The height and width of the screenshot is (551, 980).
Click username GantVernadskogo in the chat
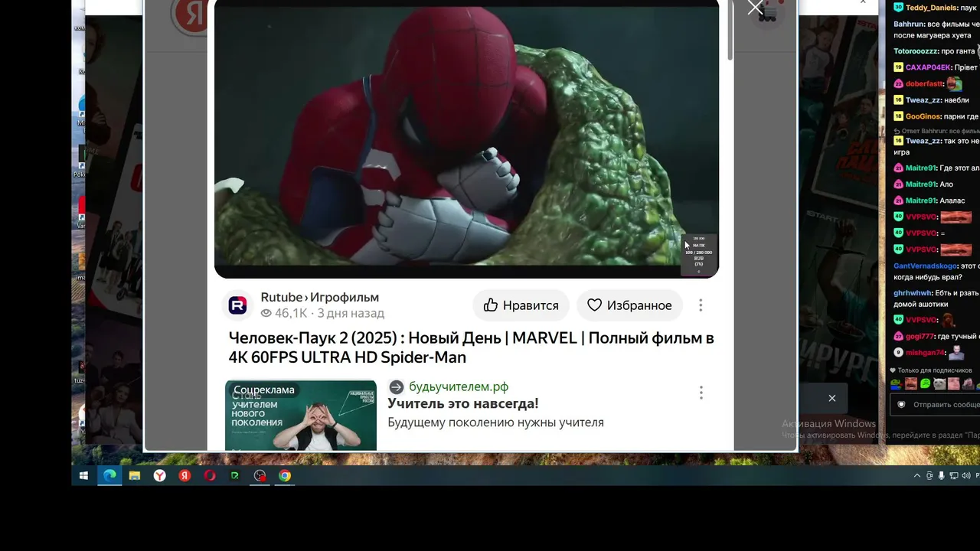[x=925, y=266]
